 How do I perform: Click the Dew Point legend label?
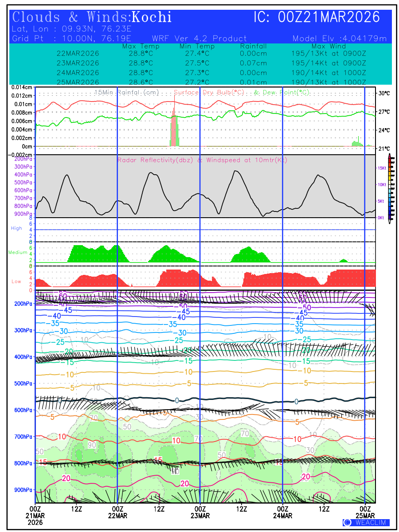(x=282, y=92)
